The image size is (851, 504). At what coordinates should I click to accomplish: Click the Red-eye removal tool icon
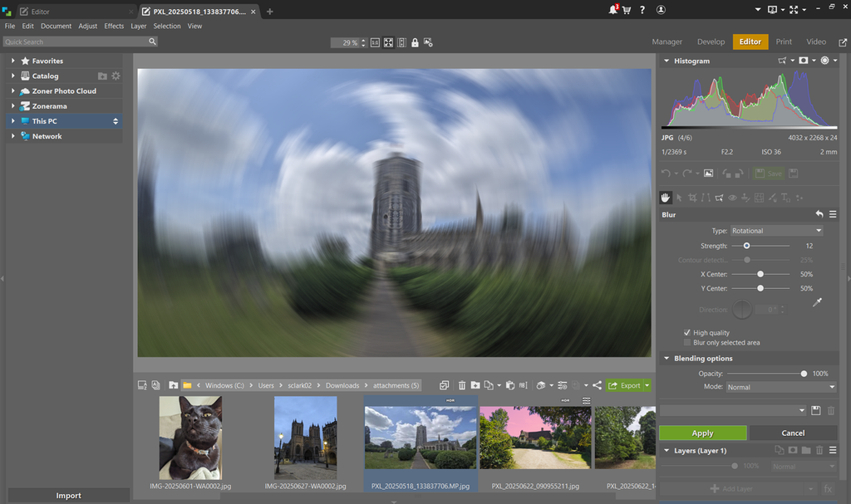pos(732,198)
